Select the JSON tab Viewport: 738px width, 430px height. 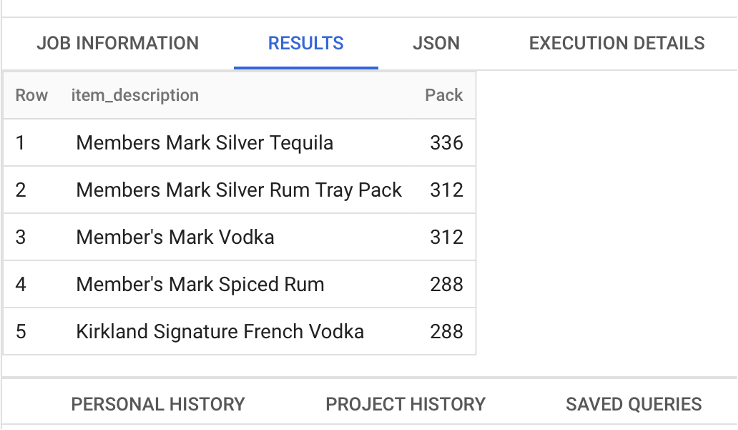tap(436, 43)
